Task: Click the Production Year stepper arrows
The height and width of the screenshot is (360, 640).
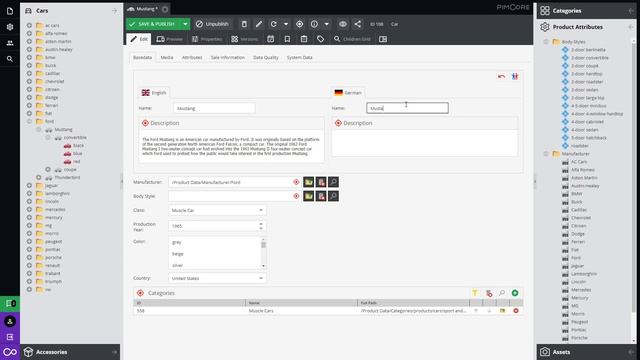Action: (x=261, y=226)
